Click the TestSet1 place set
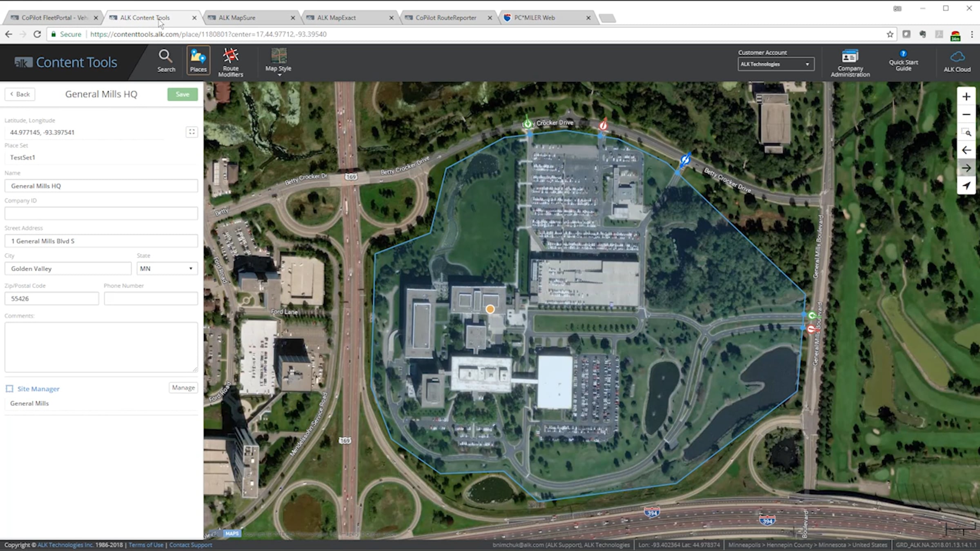Image resolution: width=980 pixels, height=551 pixels. click(x=22, y=157)
